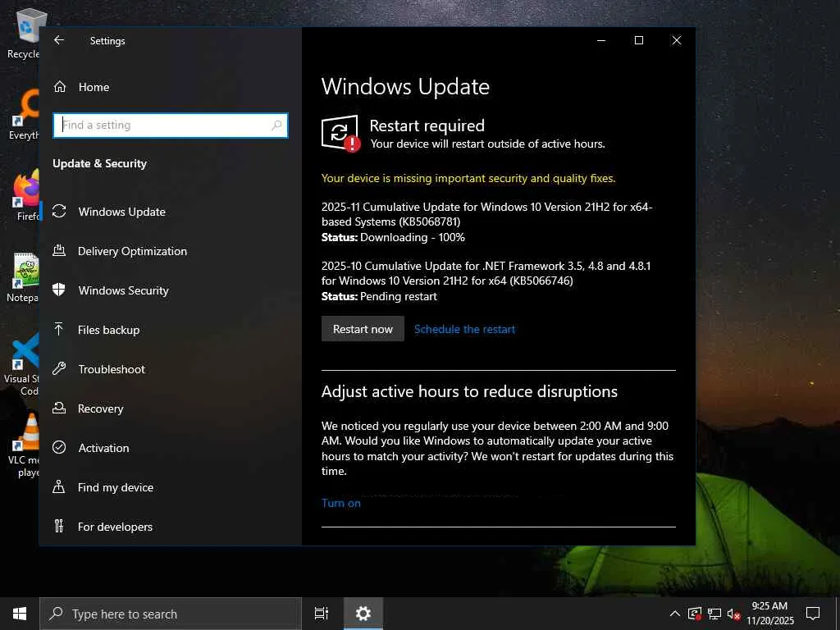Click the Delivery Optimization sidebar icon
Screen dimensions: 840x630
tap(59, 251)
